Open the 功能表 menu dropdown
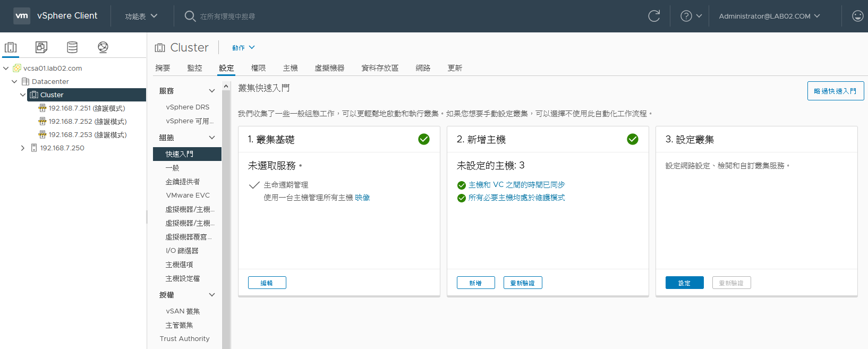 (141, 16)
